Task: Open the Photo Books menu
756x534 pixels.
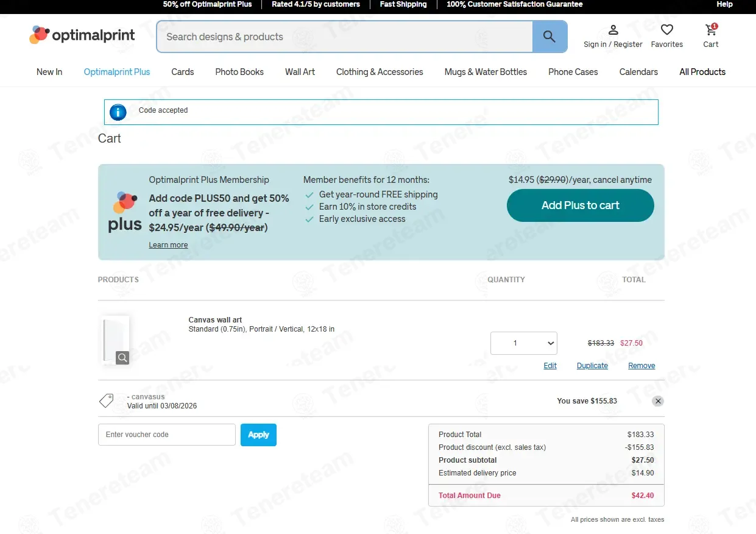Action: click(x=239, y=72)
